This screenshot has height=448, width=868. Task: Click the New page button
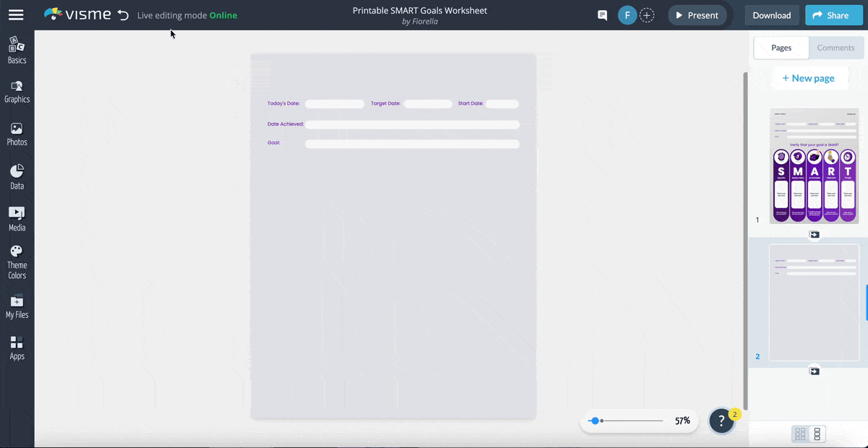809,78
